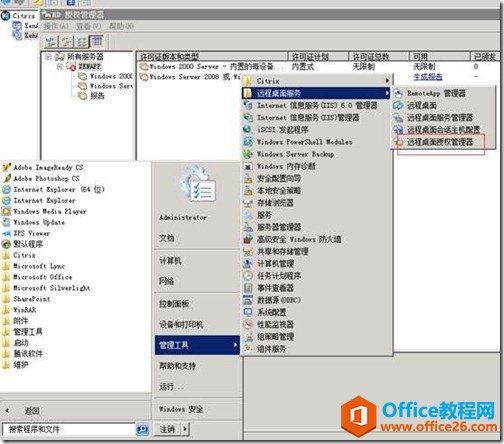504x444 pixels.
Task: Open Adobe ImageReady CS program icon
Action: 6,167
